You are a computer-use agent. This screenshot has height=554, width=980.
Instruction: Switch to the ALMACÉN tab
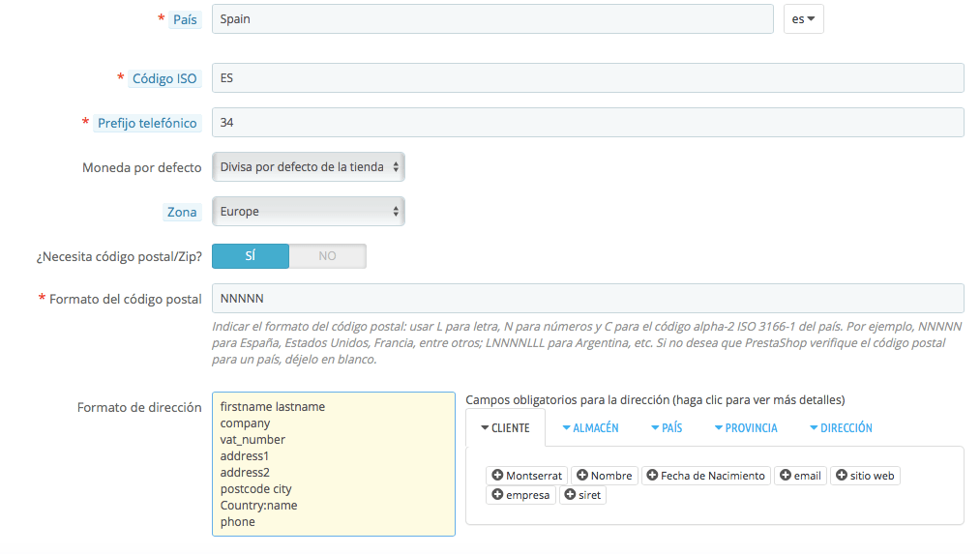pyautogui.click(x=591, y=428)
